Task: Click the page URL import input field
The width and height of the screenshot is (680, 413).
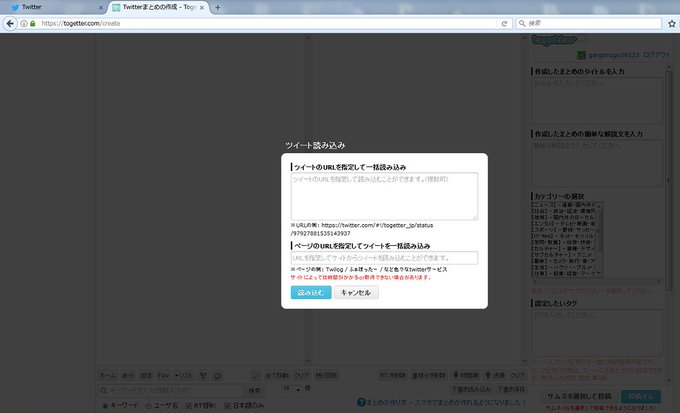Action: tap(384, 258)
